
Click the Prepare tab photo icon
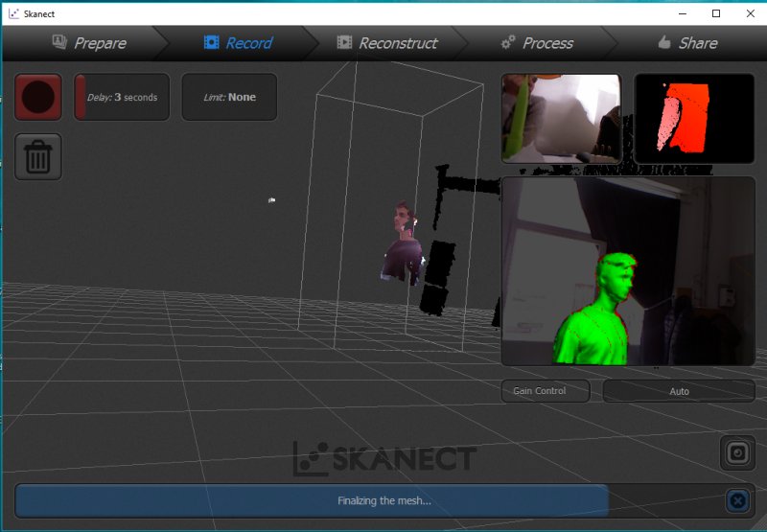[x=60, y=42]
